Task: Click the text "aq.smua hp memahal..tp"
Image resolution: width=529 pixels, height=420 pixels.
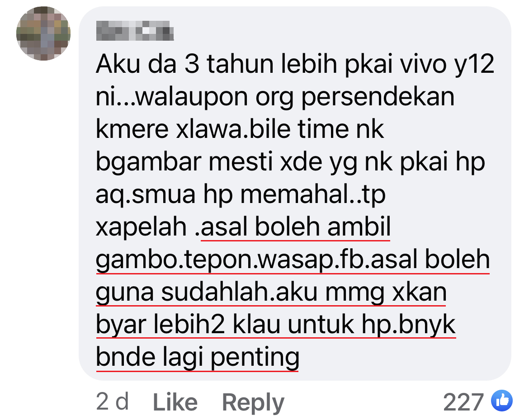Action: pyautogui.click(x=241, y=195)
